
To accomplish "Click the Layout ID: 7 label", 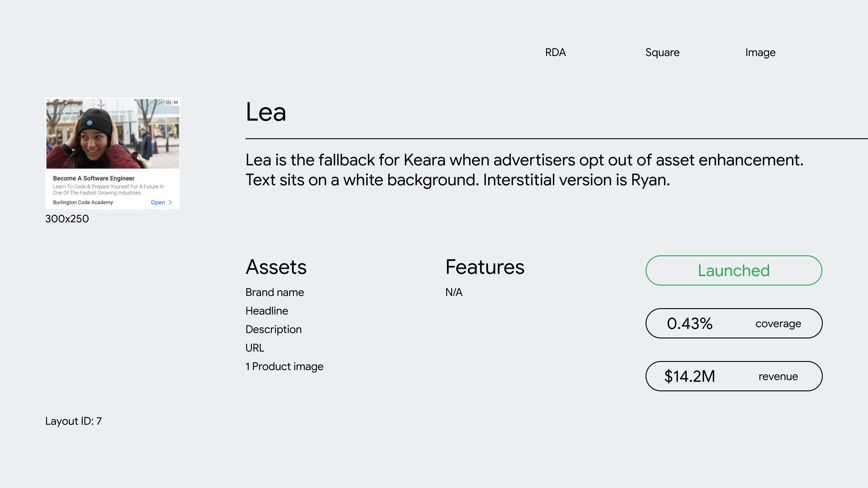I will [73, 421].
